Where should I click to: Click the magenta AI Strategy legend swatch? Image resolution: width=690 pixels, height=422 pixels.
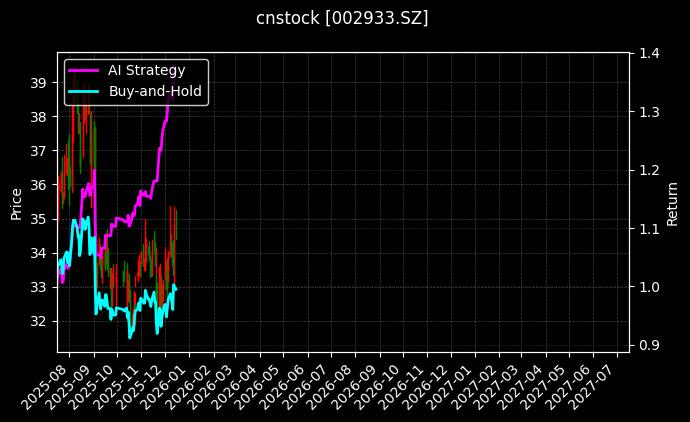[84, 71]
